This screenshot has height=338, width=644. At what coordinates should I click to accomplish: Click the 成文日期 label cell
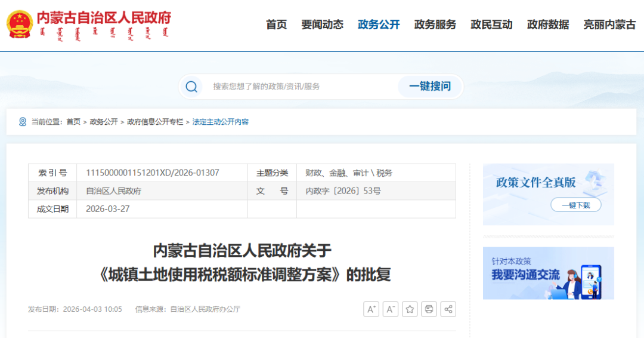(52, 209)
